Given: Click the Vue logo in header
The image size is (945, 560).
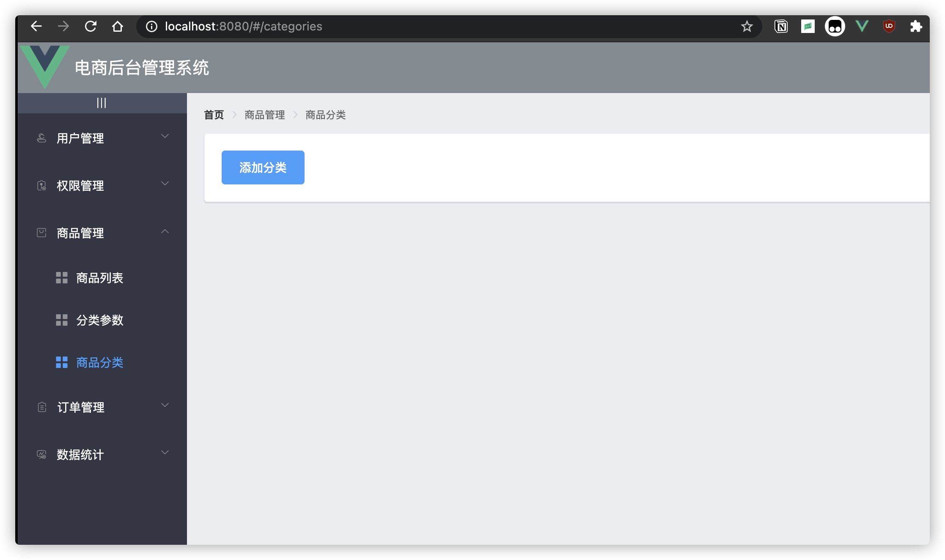Looking at the screenshot, I should point(45,67).
